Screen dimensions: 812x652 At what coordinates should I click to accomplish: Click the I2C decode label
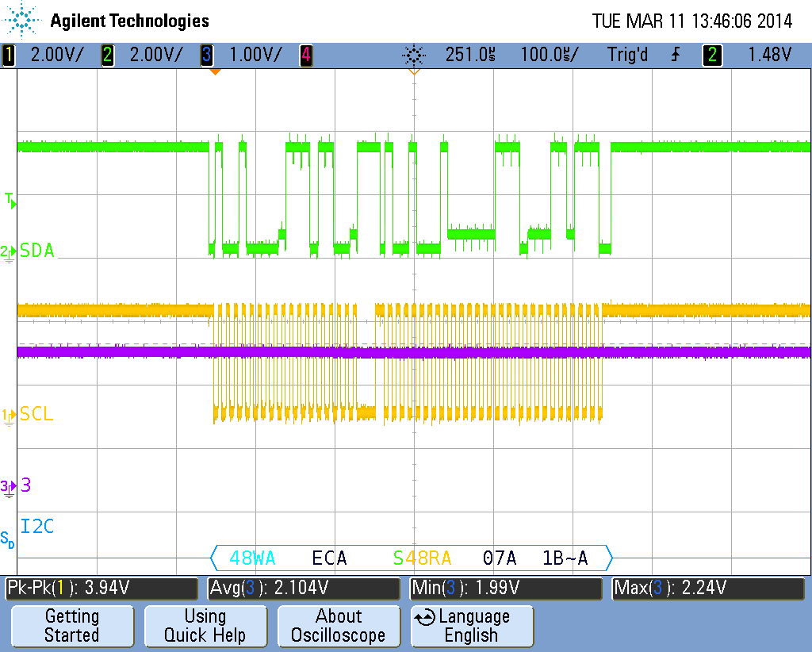pos(36,526)
